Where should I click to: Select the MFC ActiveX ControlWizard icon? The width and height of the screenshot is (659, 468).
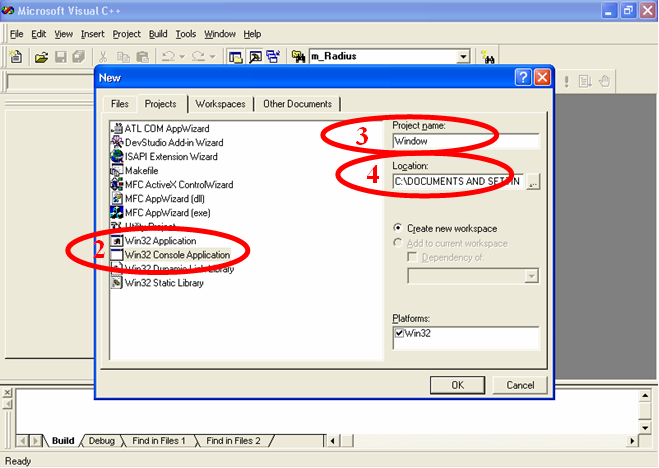click(118, 185)
